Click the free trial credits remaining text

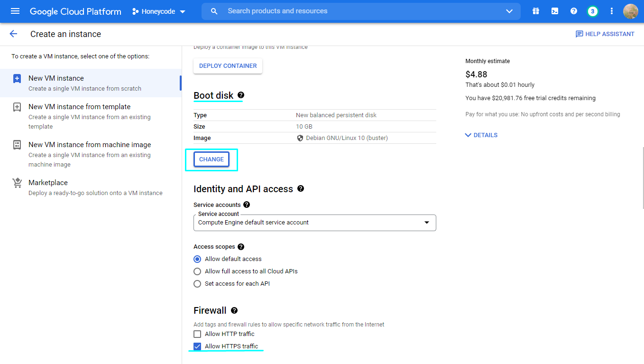(x=530, y=98)
